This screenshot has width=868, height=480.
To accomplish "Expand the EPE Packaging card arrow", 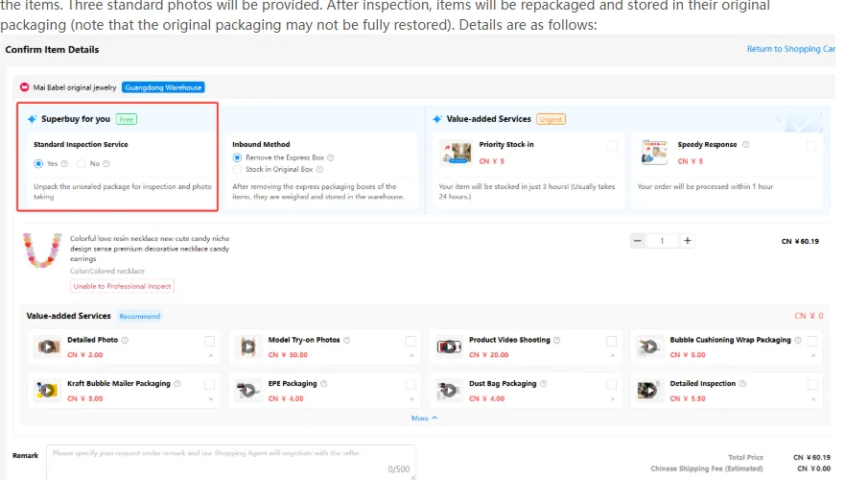I will (x=411, y=399).
